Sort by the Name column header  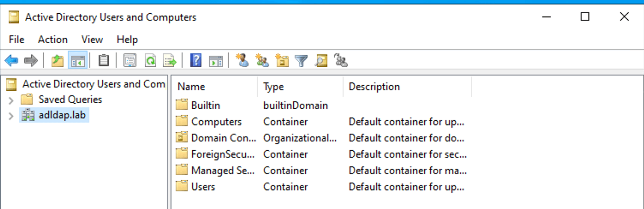pos(214,87)
